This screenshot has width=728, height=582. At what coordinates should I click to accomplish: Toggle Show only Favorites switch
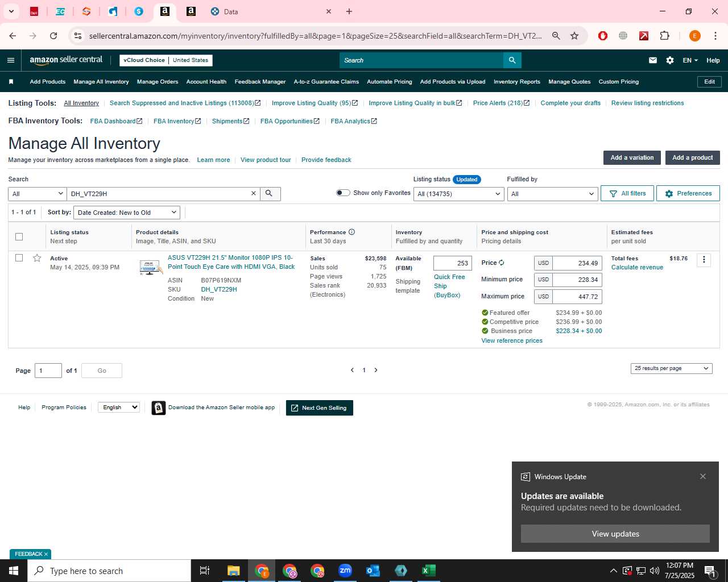[343, 193]
